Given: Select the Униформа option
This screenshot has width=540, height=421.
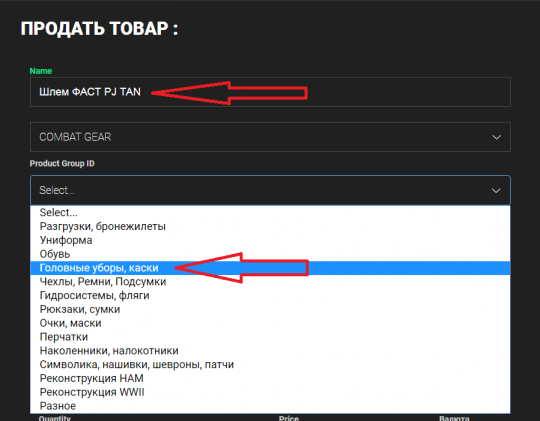Looking at the screenshot, I should 270,240.
